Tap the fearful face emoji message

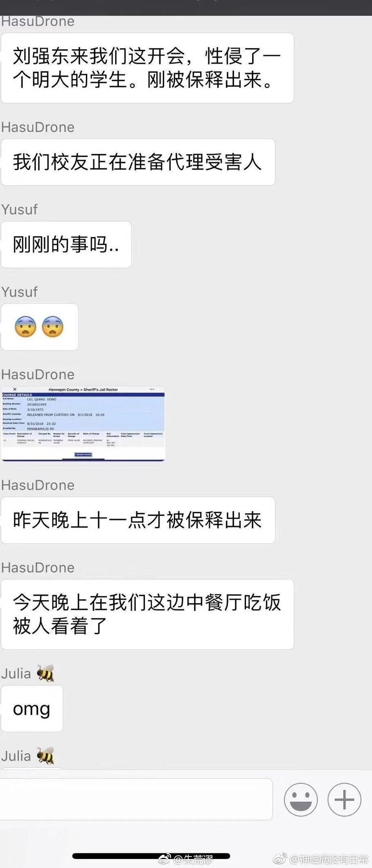pyautogui.click(x=40, y=327)
